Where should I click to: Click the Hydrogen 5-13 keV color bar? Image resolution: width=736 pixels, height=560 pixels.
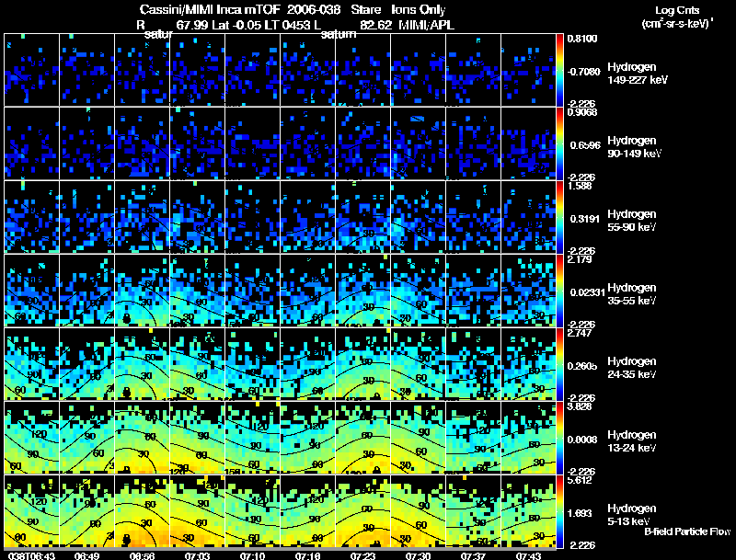(559, 511)
